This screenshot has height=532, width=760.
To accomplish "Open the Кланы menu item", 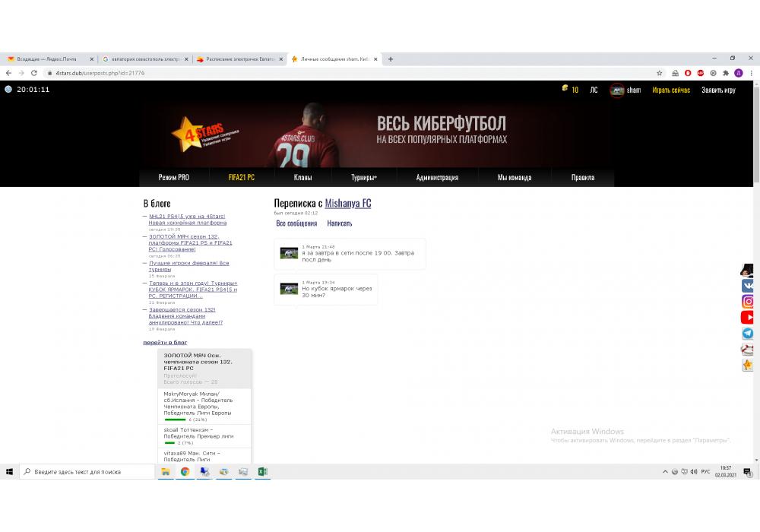I will click(302, 177).
